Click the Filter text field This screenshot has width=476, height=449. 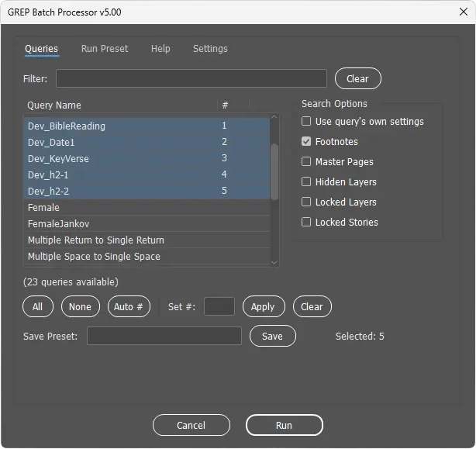[191, 78]
